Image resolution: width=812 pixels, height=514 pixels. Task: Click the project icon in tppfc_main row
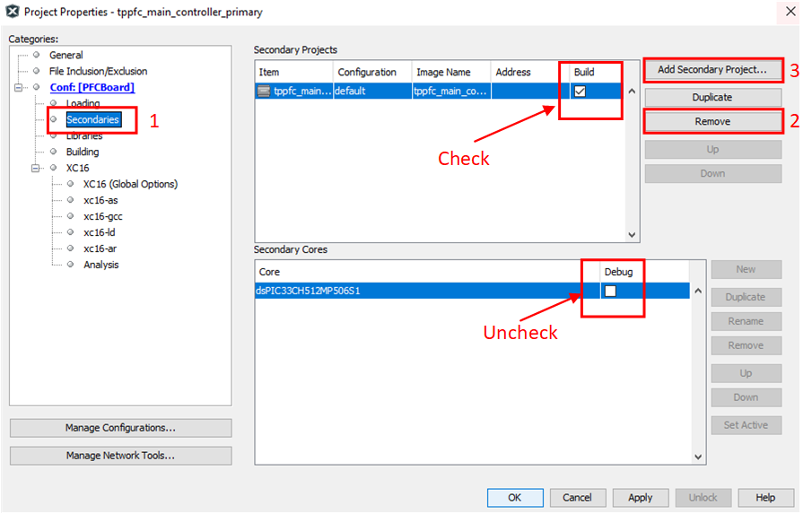[x=264, y=91]
